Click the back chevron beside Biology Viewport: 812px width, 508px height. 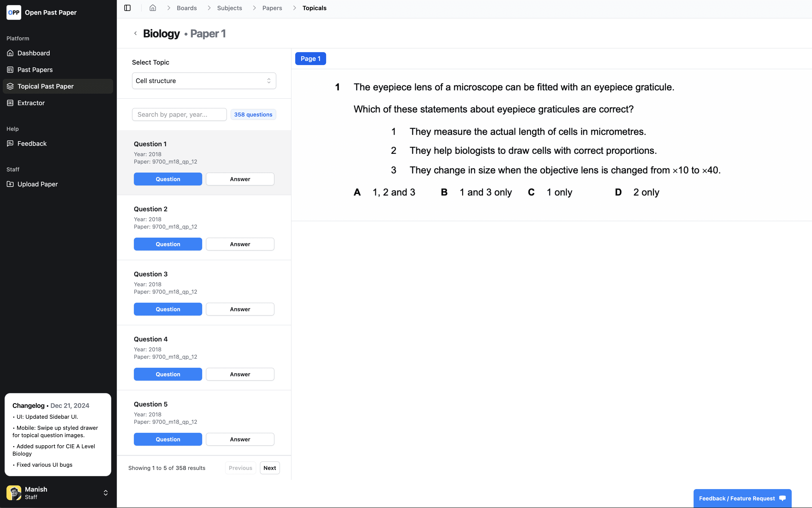(x=135, y=33)
